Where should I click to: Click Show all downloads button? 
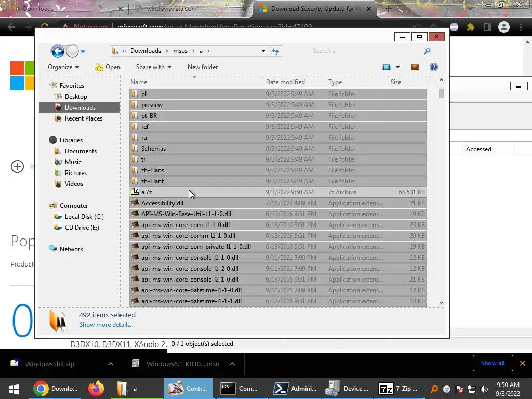coord(493,363)
